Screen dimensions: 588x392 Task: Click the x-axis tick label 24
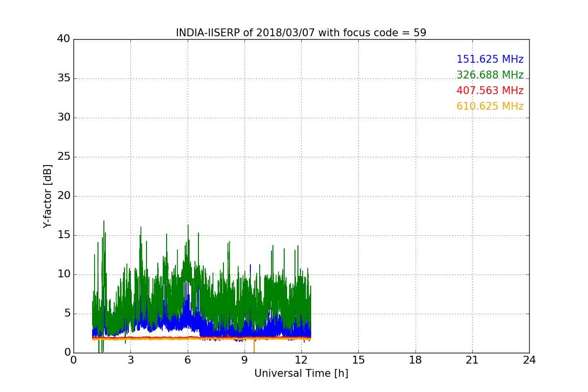click(x=529, y=360)
